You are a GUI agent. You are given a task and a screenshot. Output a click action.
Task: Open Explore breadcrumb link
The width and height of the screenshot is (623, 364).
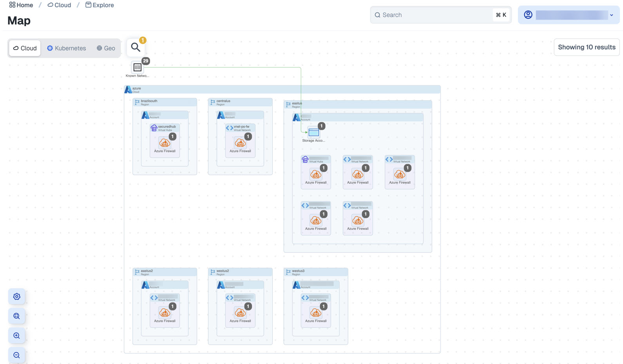pos(100,5)
